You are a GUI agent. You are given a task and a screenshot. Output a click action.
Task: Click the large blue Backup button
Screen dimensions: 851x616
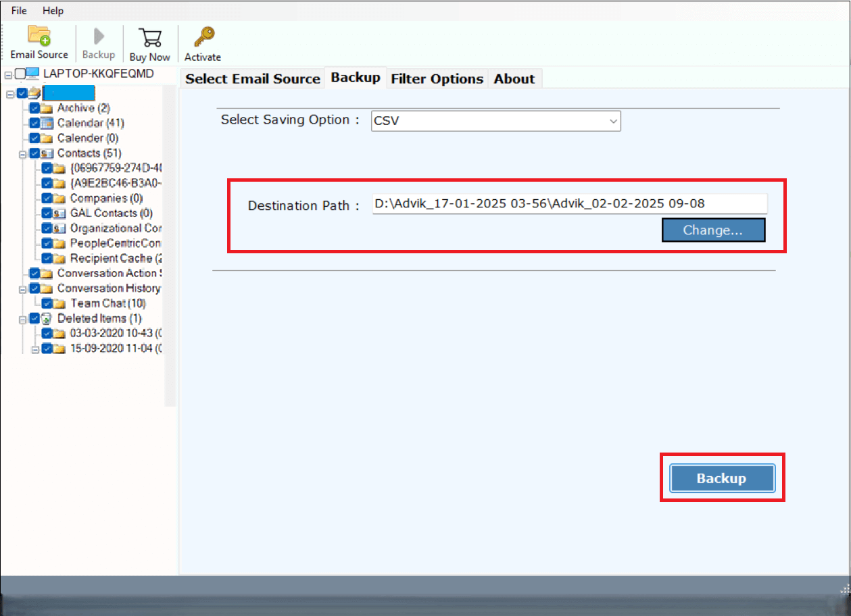click(x=721, y=478)
